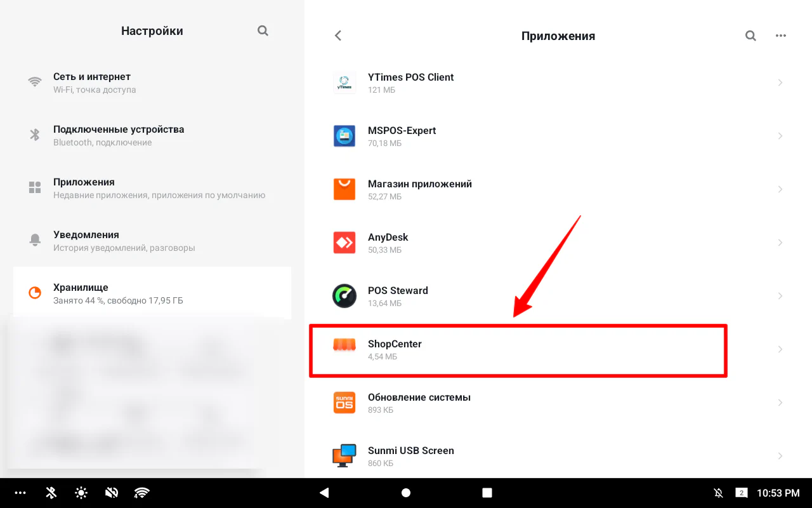The image size is (812, 508).
Task: Click the Магазин приложений orange bag icon
Action: (x=344, y=189)
